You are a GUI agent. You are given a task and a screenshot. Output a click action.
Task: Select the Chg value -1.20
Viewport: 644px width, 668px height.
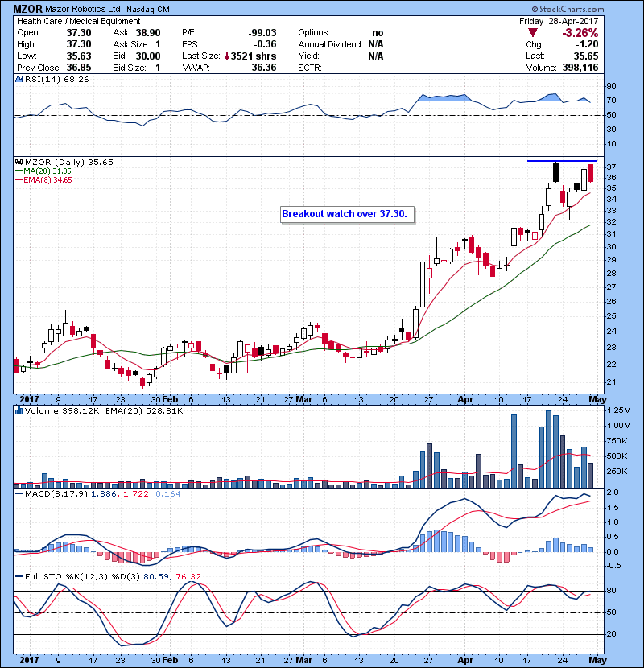pos(587,44)
